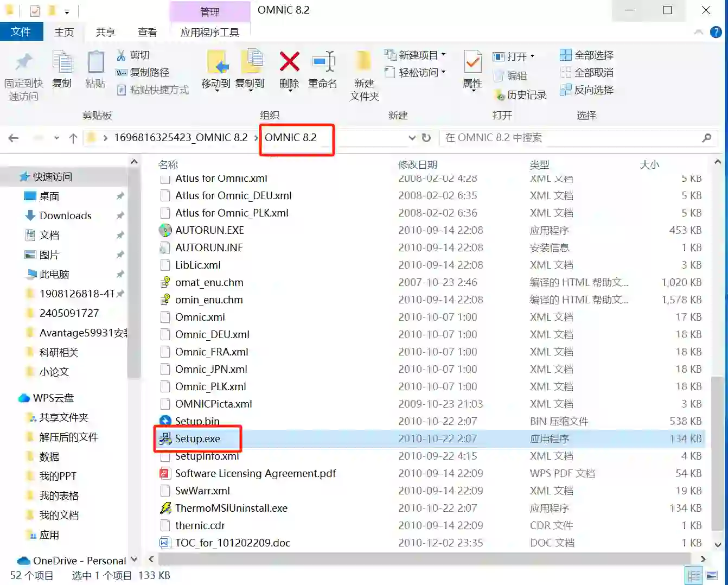This screenshot has width=728, height=585.
Task: Open the Downloads folder in sidebar
Action: (65, 215)
